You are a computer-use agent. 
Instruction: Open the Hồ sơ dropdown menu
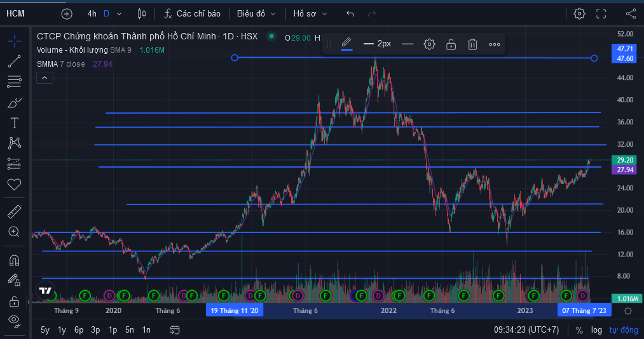click(310, 14)
